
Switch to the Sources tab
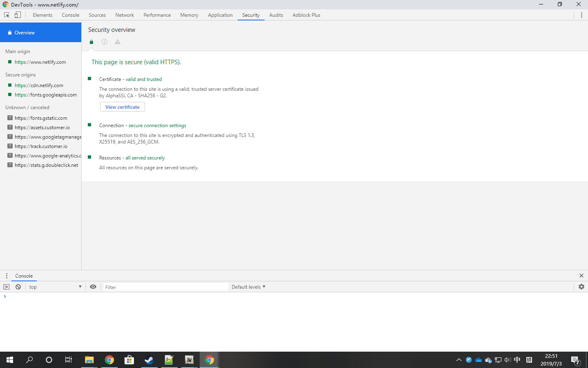tap(97, 15)
